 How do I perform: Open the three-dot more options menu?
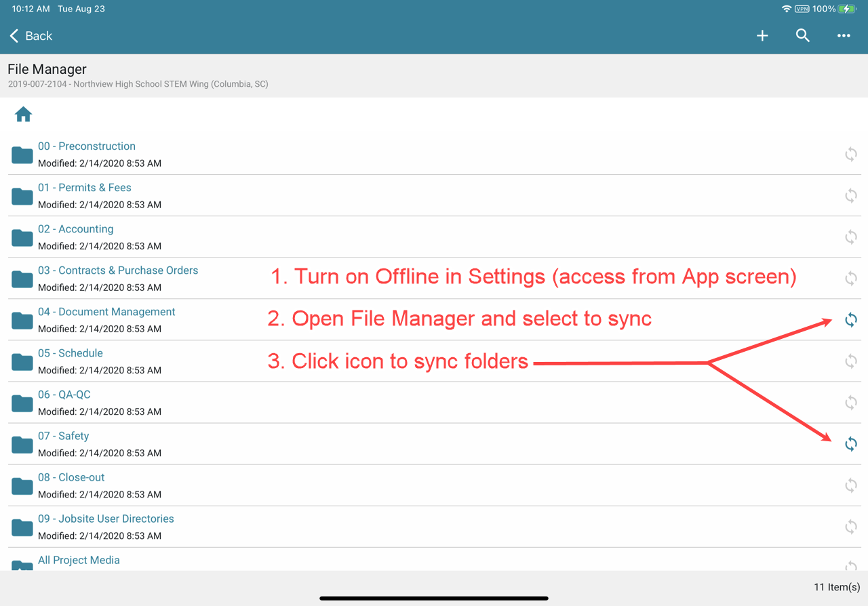(844, 36)
